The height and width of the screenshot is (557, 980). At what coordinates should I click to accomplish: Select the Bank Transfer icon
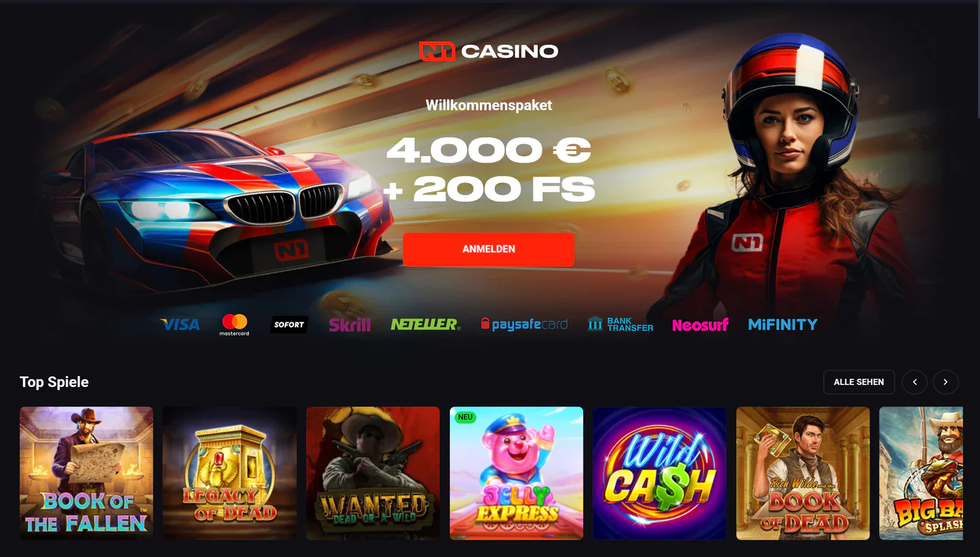620,324
